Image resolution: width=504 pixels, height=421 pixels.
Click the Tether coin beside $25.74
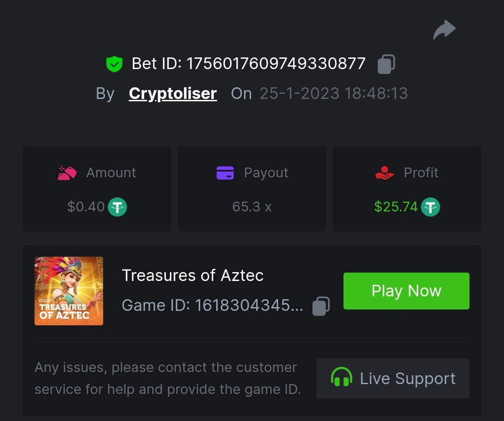[x=430, y=207]
